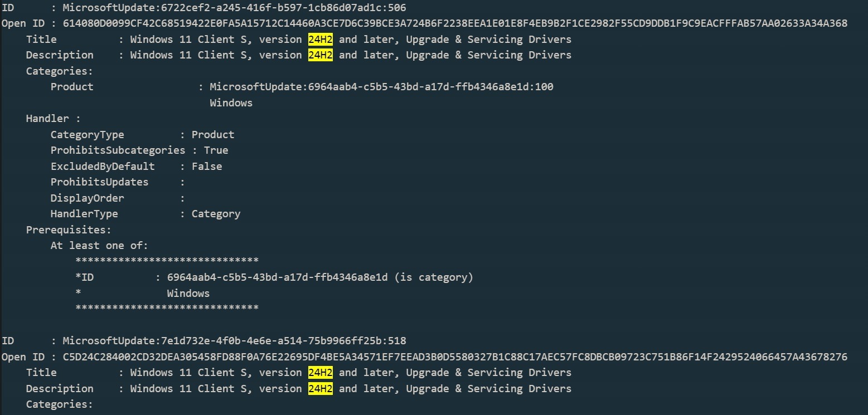Click the word Windows beneath the Product GUID

[231, 103]
